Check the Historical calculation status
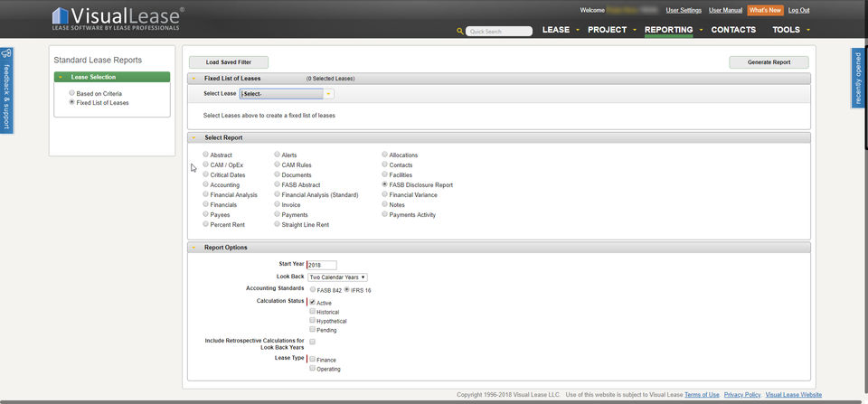The height and width of the screenshot is (404, 868). click(313, 312)
